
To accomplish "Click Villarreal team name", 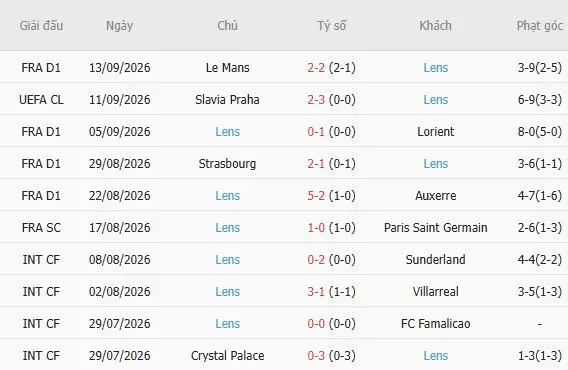I will point(435,291).
